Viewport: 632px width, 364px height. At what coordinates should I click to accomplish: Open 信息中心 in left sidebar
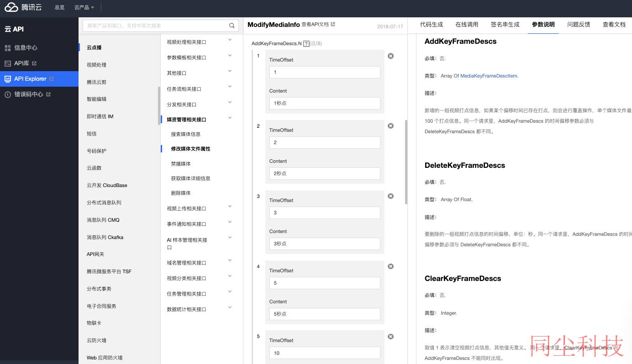tap(26, 47)
